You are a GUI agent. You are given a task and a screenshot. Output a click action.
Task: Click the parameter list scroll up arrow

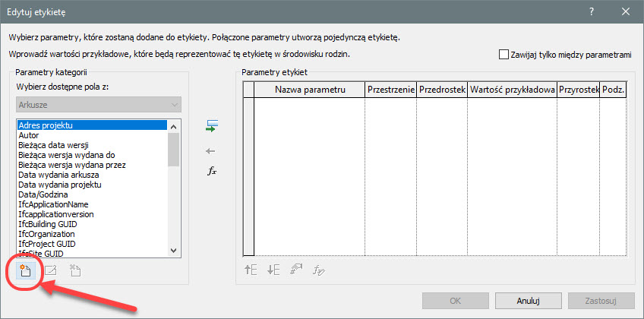click(173, 126)
